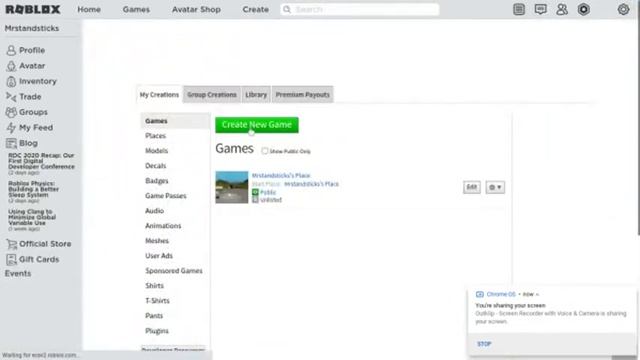Select Models in creations list
640x360 pixels.
click(156, 151)
